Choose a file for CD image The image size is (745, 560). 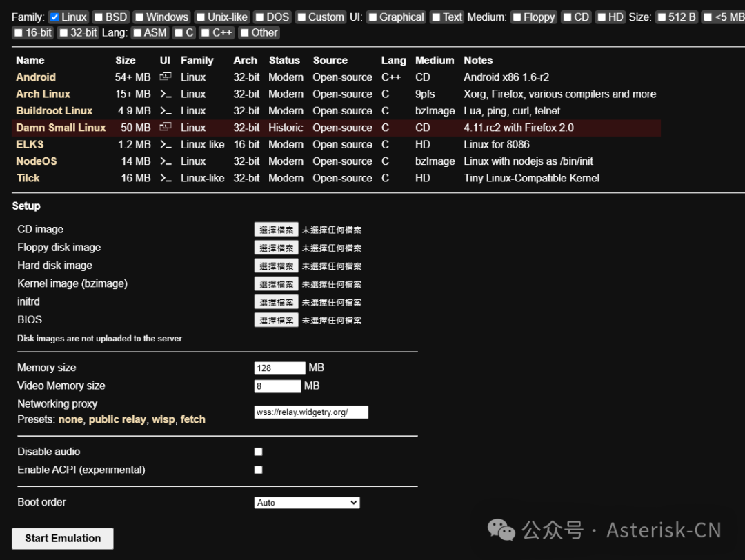276,230
